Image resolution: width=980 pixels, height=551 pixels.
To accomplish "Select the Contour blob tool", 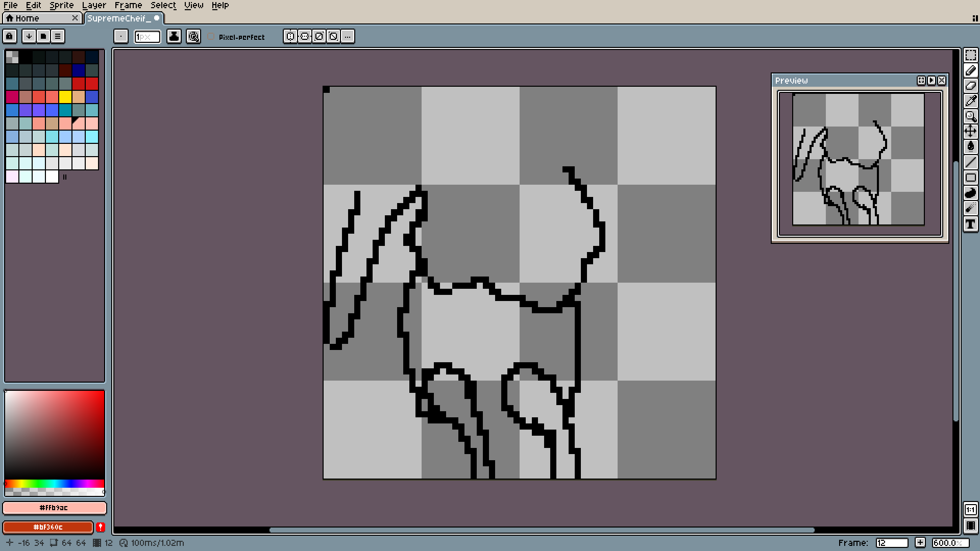I will pos(970,193).
